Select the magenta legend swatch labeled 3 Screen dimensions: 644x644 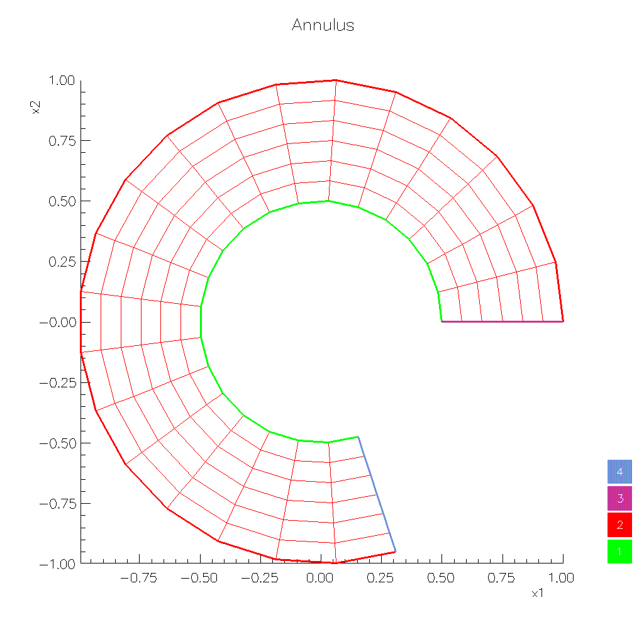click(x=619, y=498)
